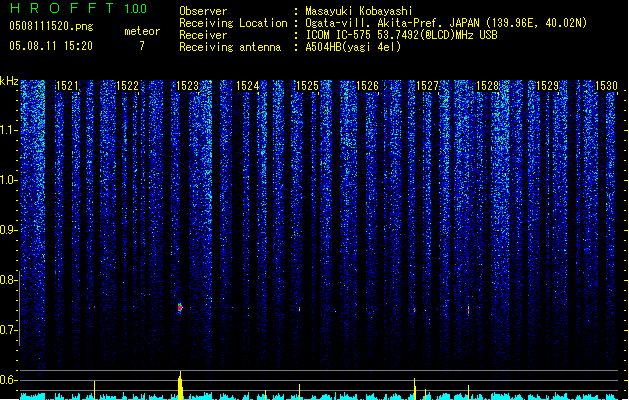Click the tallest yellow power spike below 1523

180,385
